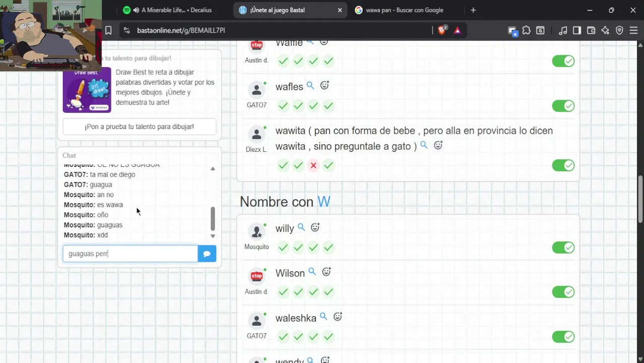Search Wilson using the magnifier icon

(312, 272)
